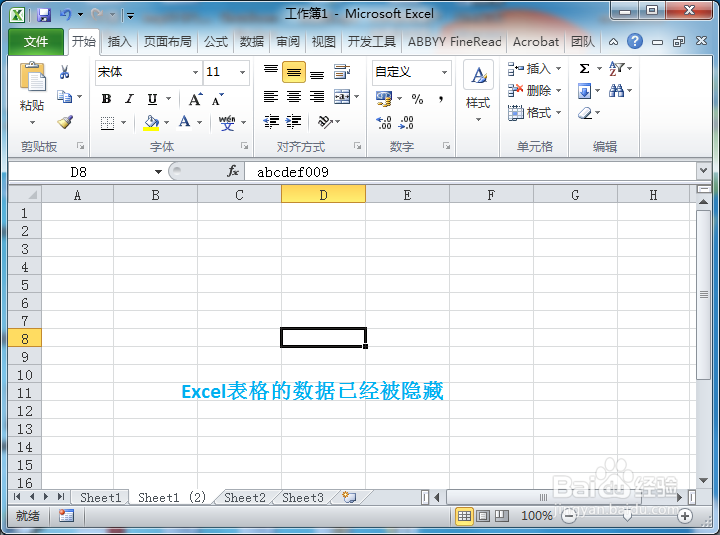Click the Save icon in quick access toolbar
The image size is (720, 535).
[x=44, y=15]
